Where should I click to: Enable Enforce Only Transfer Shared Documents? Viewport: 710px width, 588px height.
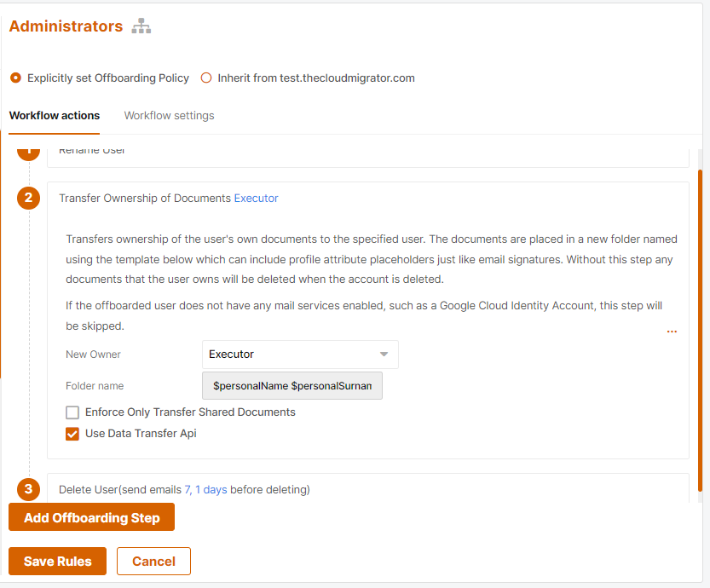72,412
